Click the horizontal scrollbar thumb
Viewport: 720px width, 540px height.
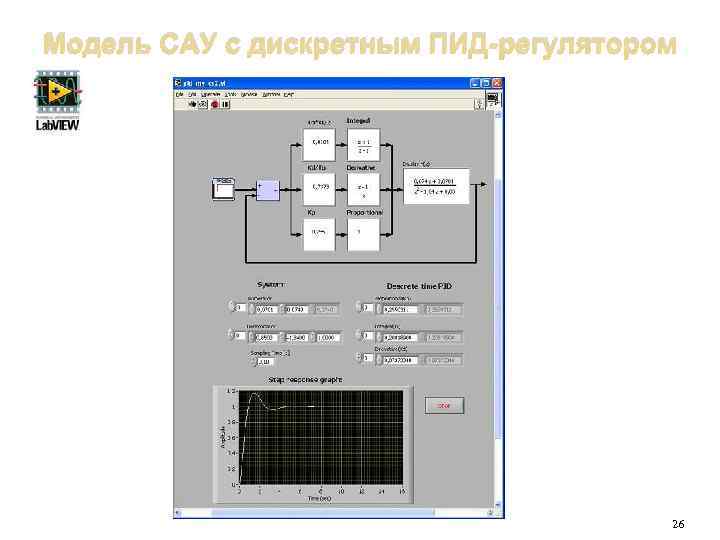pos(322,512)
